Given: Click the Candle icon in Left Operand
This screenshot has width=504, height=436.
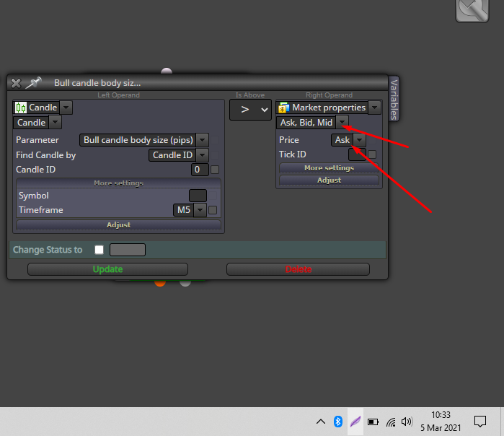Looking at the screenshot, I should pyautogui.click(x=21, y=108).
